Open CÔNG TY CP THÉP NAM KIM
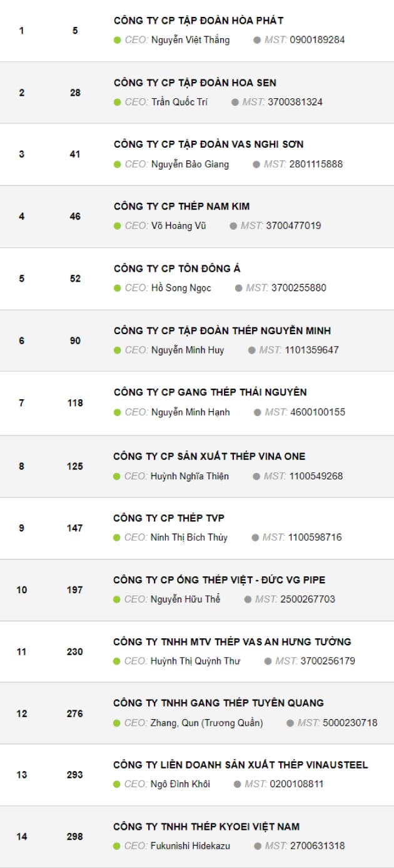This screenshot has width=394, height=868. coord(182,207)
